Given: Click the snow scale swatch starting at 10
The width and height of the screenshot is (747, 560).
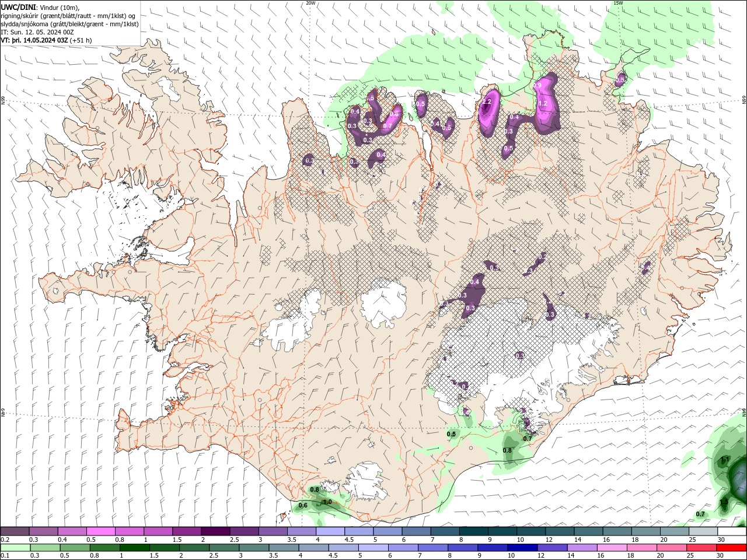Looking at the screenshot, I should tap(531, 531).
